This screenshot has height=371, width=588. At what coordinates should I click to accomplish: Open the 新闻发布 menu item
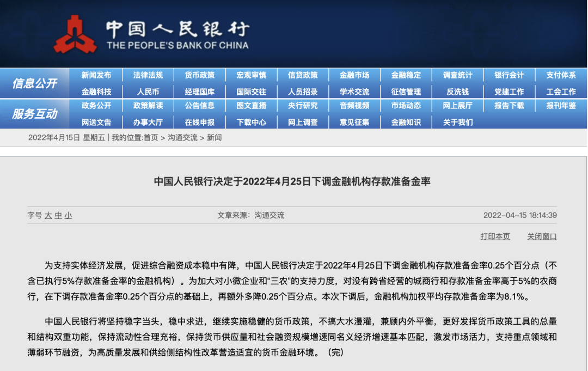(96, 75)
